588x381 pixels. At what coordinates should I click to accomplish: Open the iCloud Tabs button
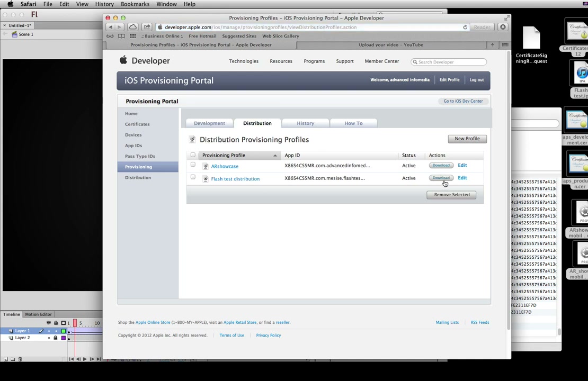click(x=133, y=27)
